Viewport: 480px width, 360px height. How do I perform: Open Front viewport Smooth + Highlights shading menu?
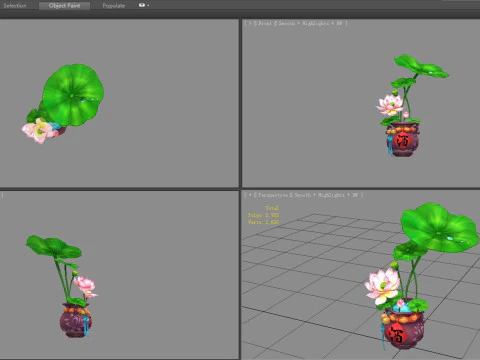pyautogui.click(x=311, y=23)
